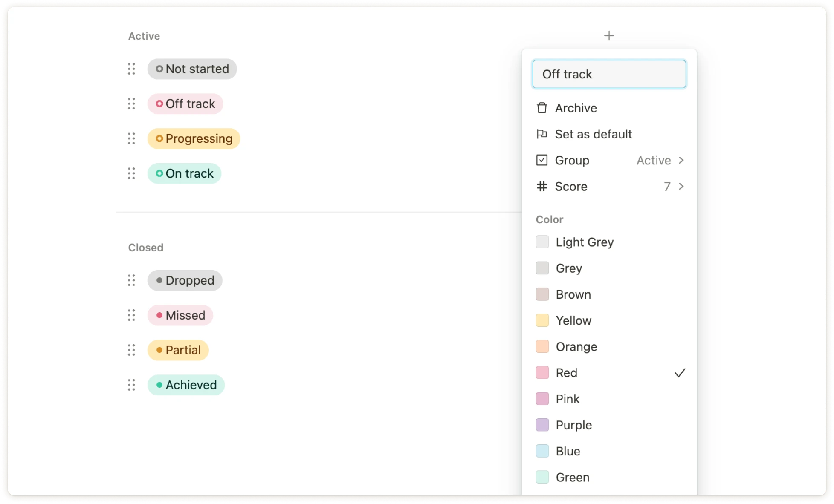Click the Group checkbox icon
Image resolution: width=834 pixels, height=504 pixels.
[542, 160]
